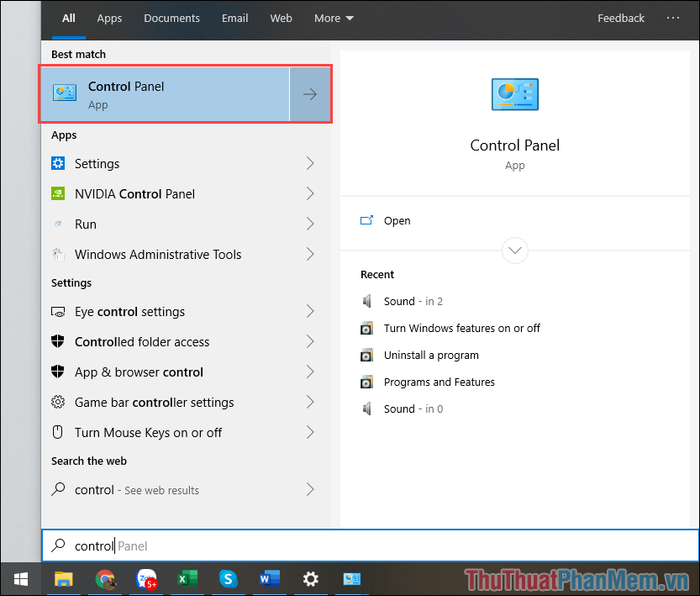
Task: Expand the control web results chevron
Action: pyautogui.click(x=310, y=490)
